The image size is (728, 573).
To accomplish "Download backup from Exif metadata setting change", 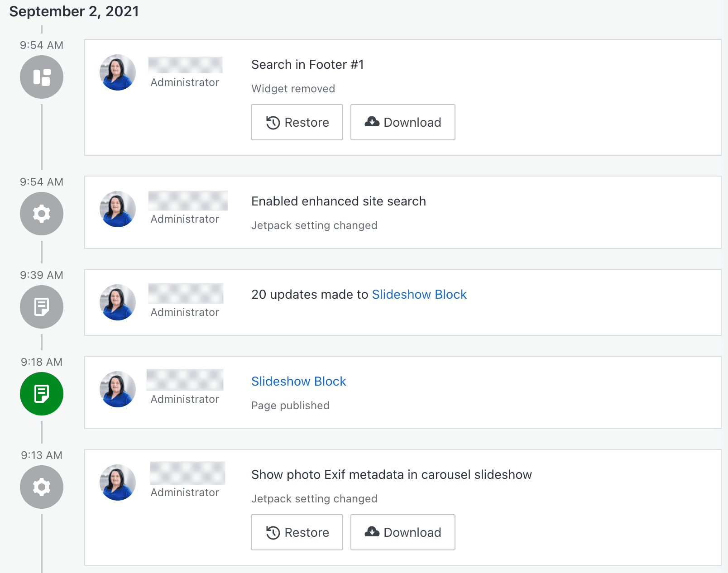I will (x=402, y=532).
